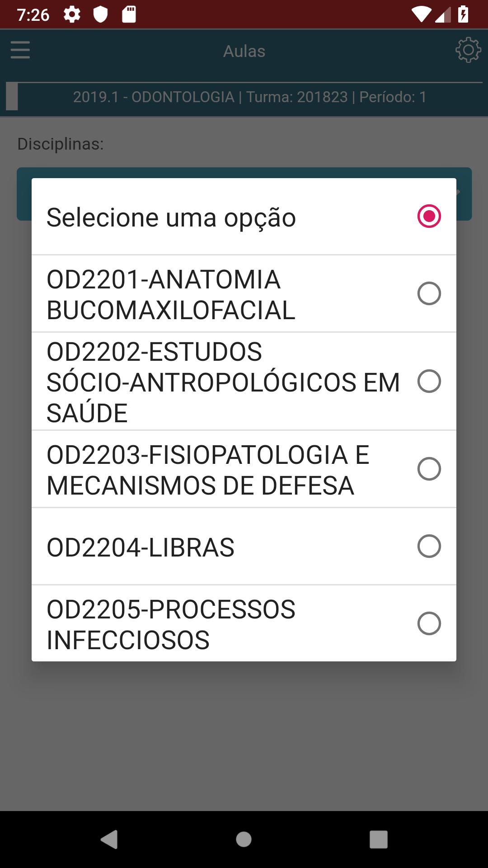Image resolution: width=488 pixels, height=868 pixels.
Task: Expand the 2019.1 ODONTOLOGIA turma selector
Action: point(244,97)
